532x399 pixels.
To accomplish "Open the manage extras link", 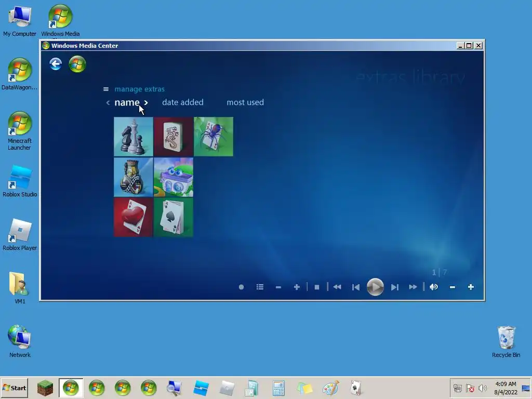I will click(139, 89).
